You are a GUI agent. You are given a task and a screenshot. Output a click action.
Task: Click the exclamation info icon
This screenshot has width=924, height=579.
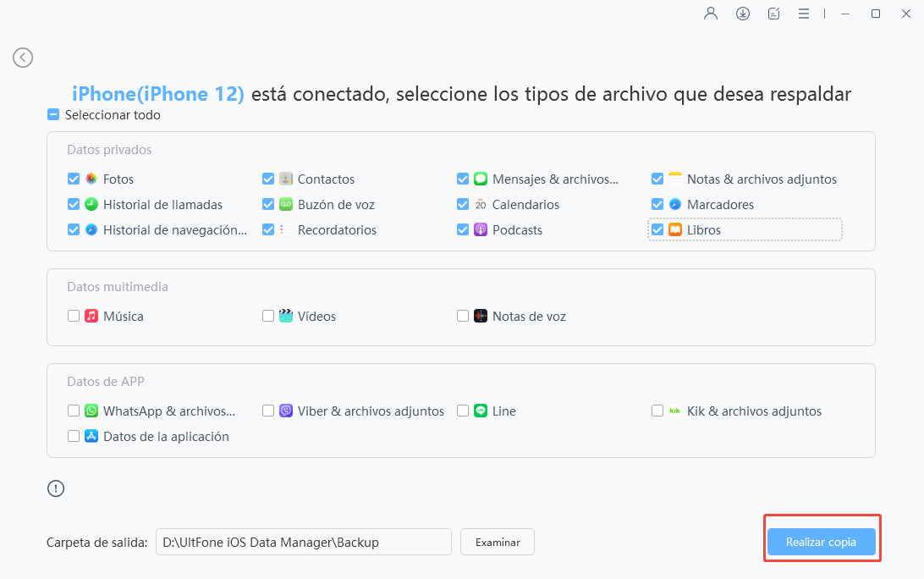click(56, 488)
